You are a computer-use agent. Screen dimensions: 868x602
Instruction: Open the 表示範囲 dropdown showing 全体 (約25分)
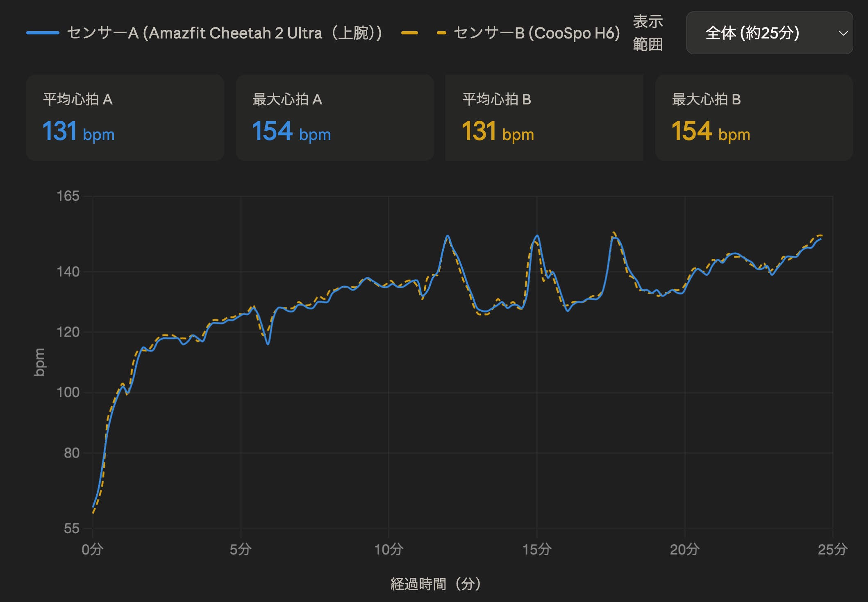click(x=769, y=33)
